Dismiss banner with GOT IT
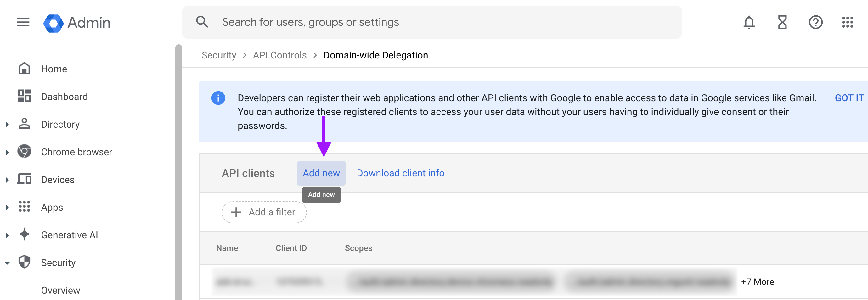Image resolution: width=868 pixels, height=300 pixels. (x=849, y=98)
